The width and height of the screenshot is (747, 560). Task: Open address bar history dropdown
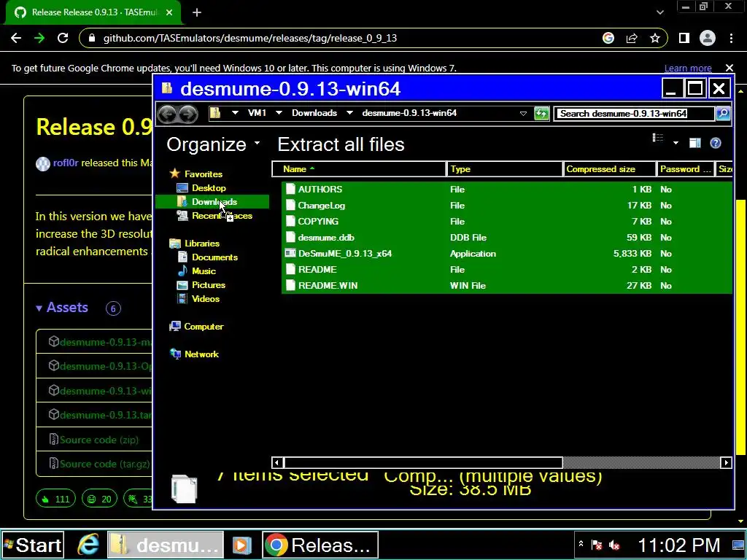(523, 113)
